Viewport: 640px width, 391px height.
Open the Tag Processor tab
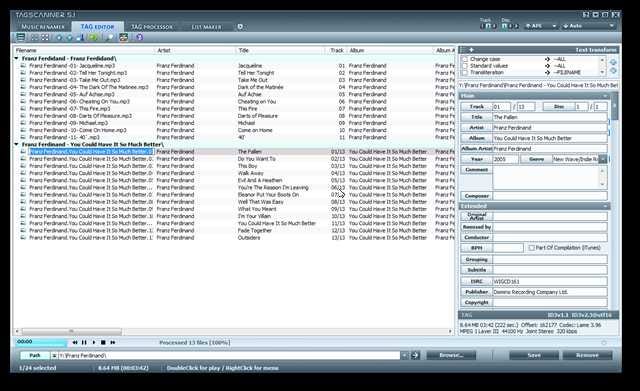[x=152, y=27]
